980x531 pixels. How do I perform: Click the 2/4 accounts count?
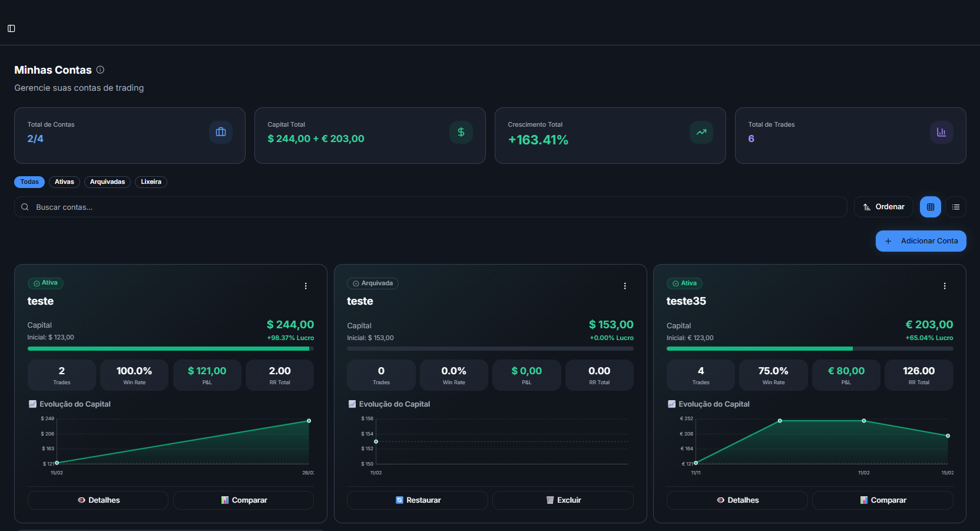pyautogui.click(x=35, y=139)
